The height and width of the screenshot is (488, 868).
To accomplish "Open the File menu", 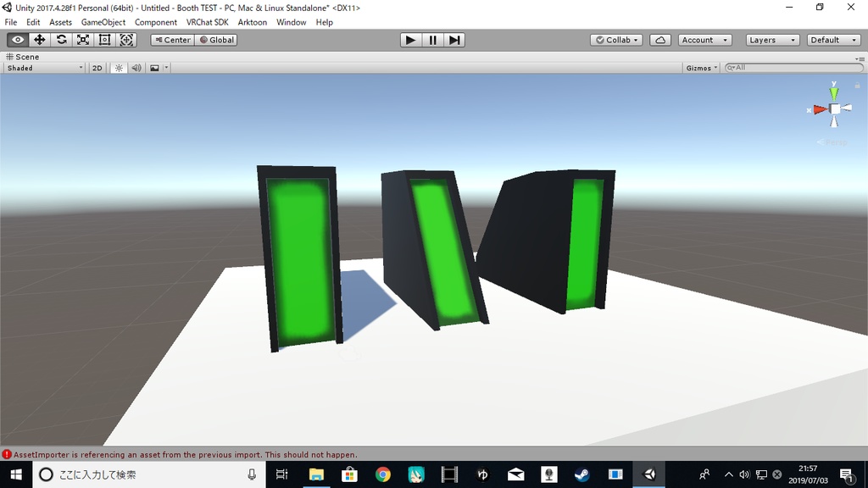I will point(11,22).
